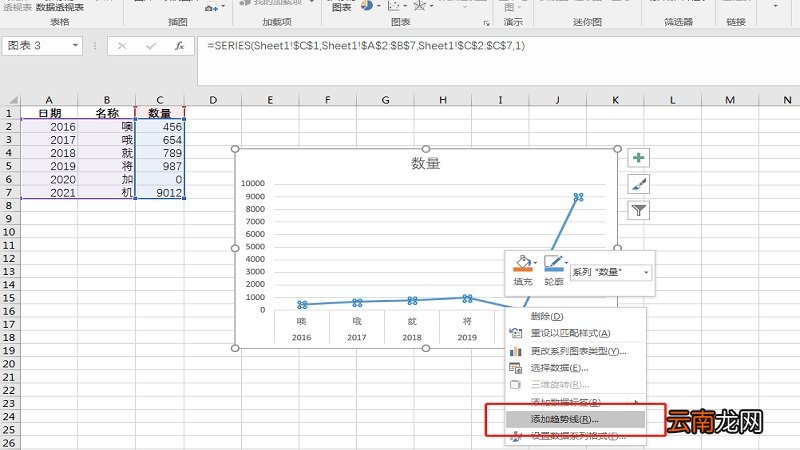Click the 填充 fill bucket icon
800x450 pixels.
click(522, 263)
